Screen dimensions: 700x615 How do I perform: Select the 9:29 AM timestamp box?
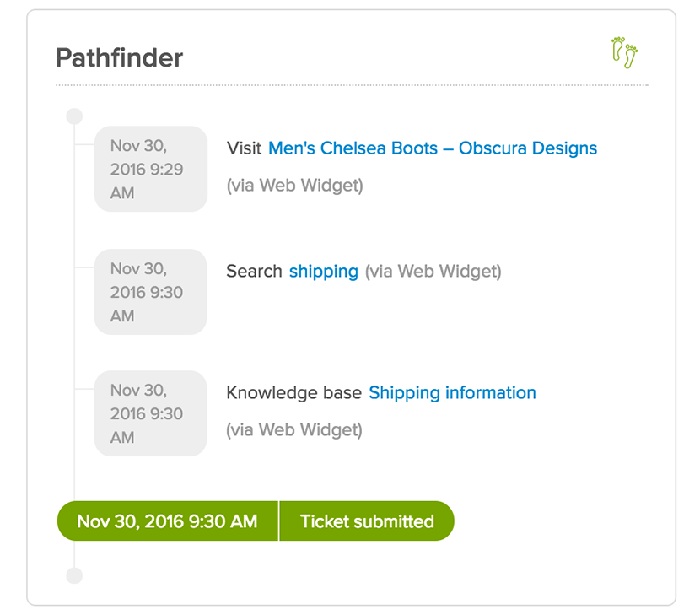(151, 169)
